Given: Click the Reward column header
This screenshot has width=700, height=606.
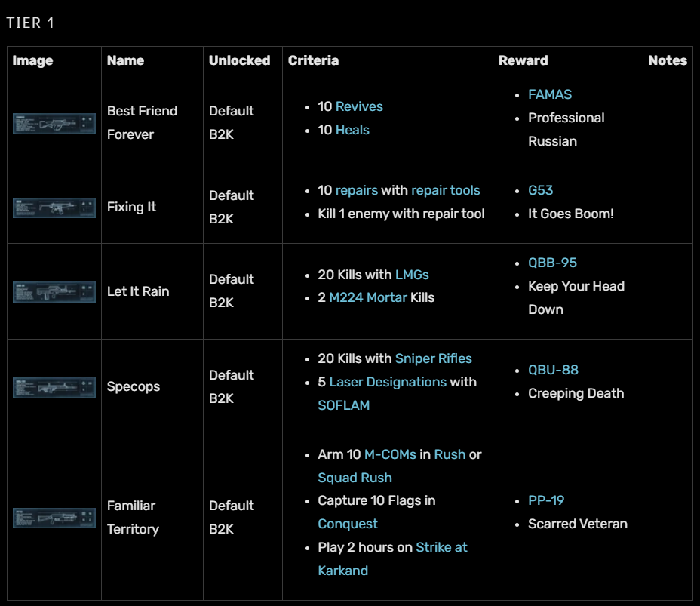Looking at the screenshot, I should click(x=523, y=60).
